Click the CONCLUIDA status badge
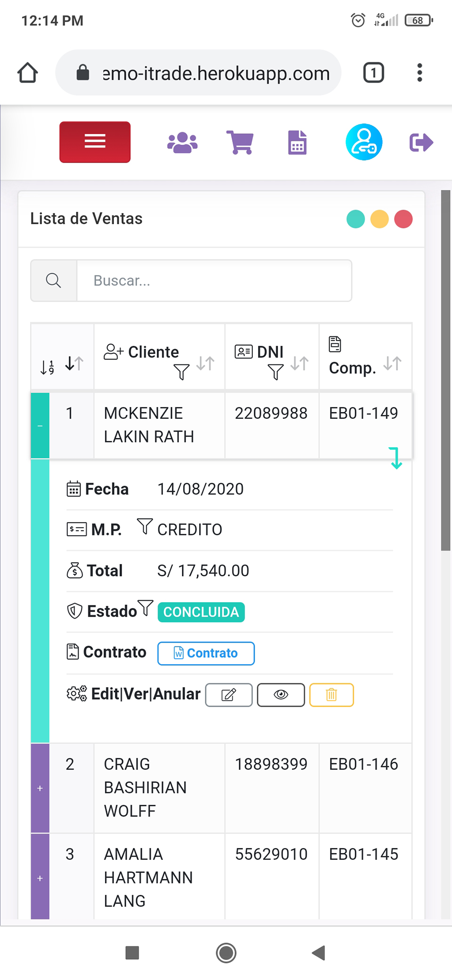 pyautogui.click(x=201, y=612)
